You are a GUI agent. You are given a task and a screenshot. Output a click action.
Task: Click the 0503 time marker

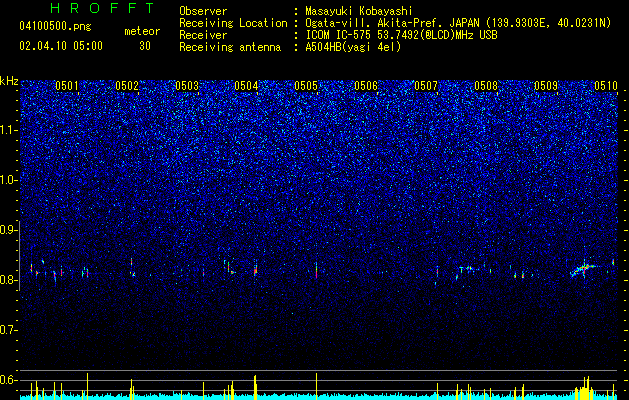[187, 85]
